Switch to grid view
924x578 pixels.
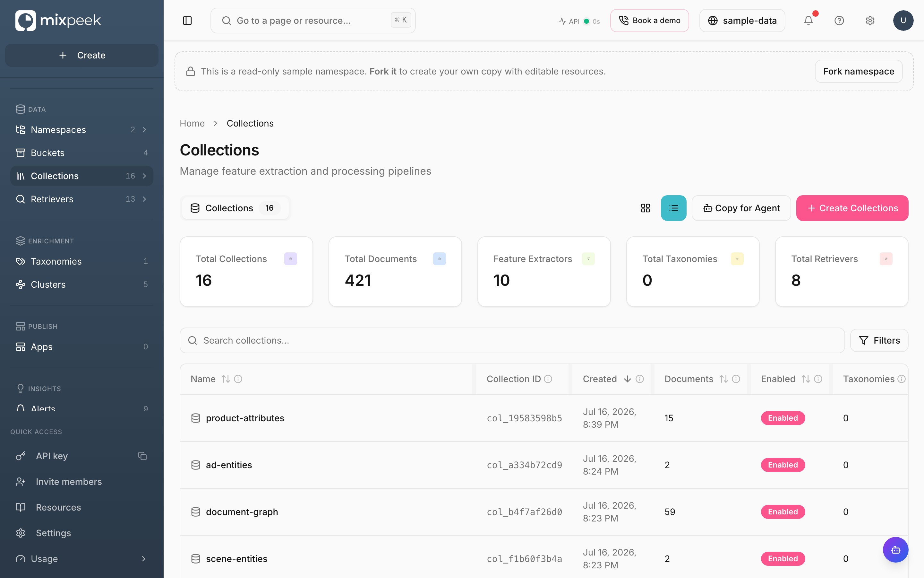coord(645,208)
